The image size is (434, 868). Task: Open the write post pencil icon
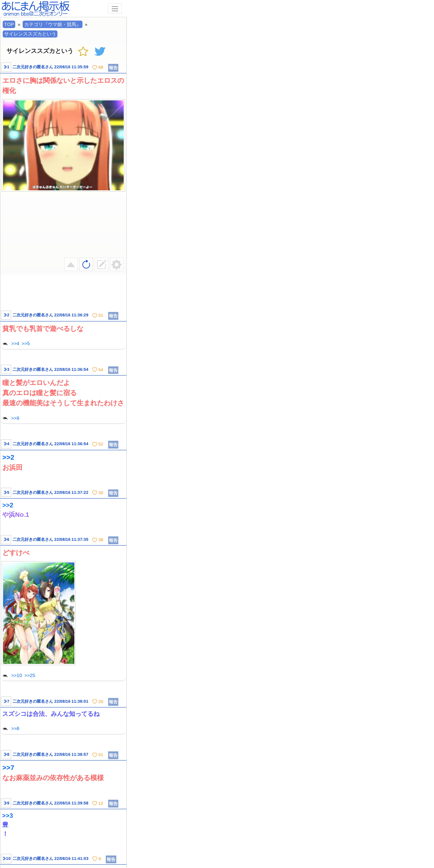pyautogui.click(x=101, y=265)
